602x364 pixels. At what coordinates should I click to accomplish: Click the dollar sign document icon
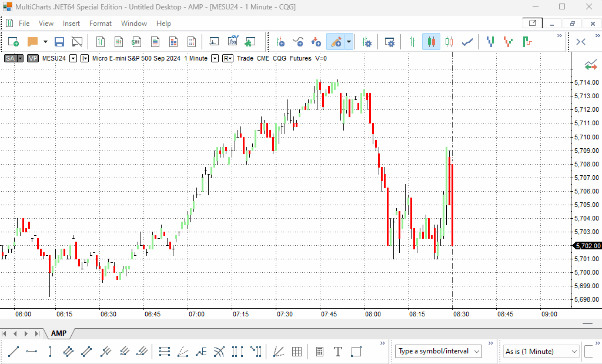(136, 42)
